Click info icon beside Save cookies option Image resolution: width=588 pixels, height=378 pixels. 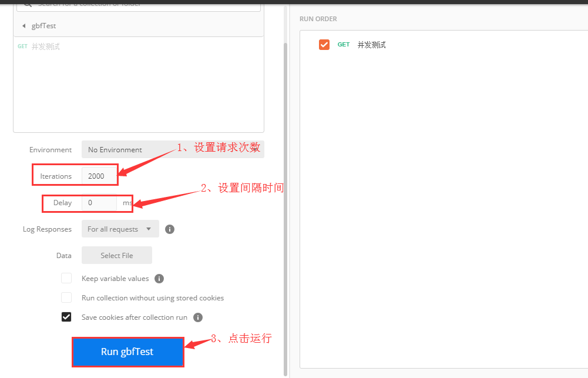[x=197, y=317]
